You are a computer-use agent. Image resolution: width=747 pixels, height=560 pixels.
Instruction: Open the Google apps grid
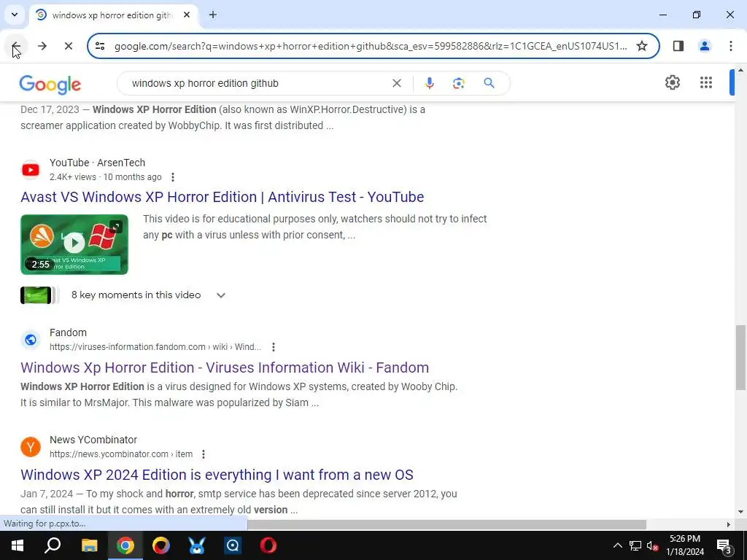706,82
